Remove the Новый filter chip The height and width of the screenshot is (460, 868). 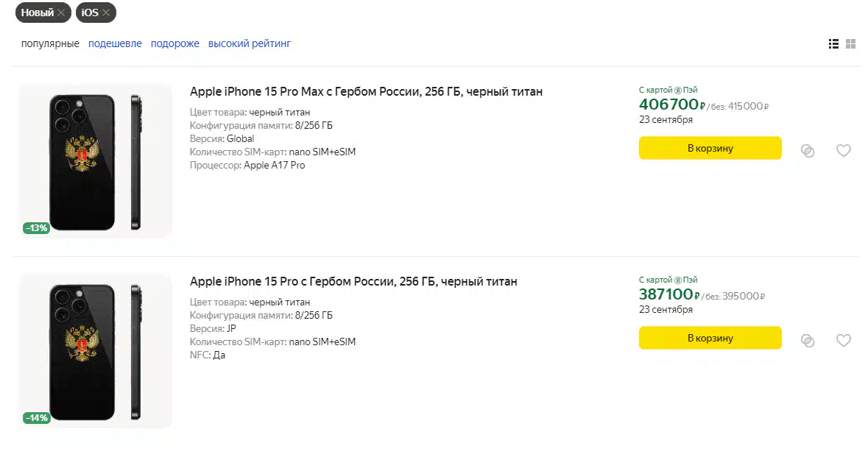click(61, 13)
